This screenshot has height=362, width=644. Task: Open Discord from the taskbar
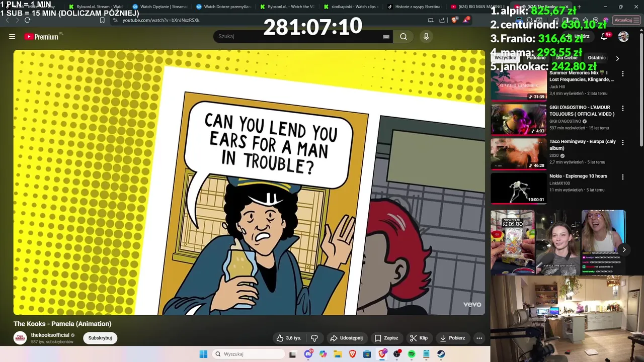click(x=308, y=354)
